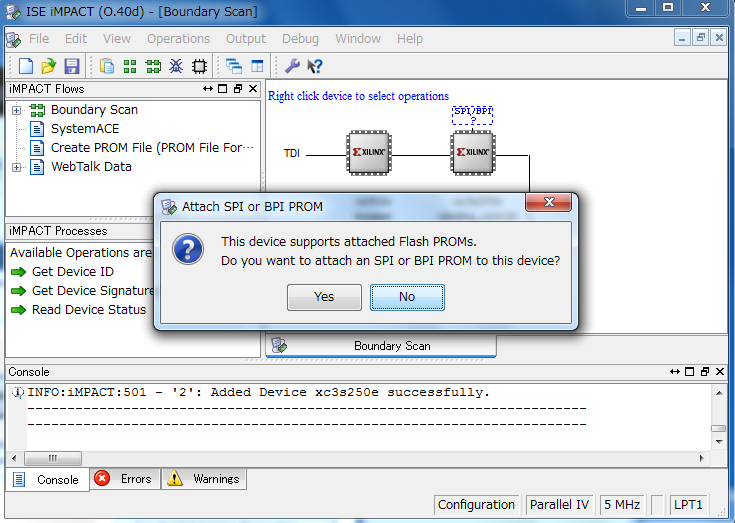
Task: Open the View menu
Action: tap(117, 38)
